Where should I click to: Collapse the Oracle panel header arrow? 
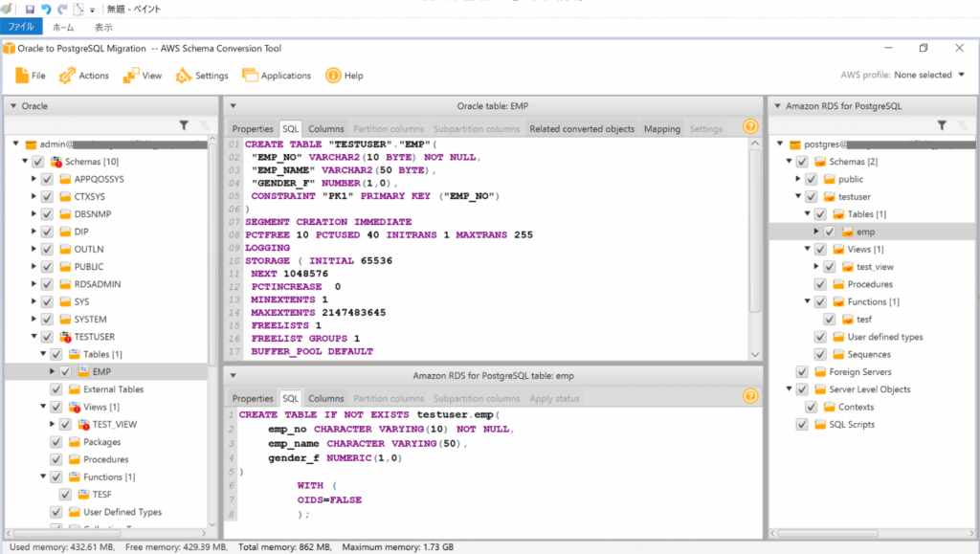click(x=13, y=106)
